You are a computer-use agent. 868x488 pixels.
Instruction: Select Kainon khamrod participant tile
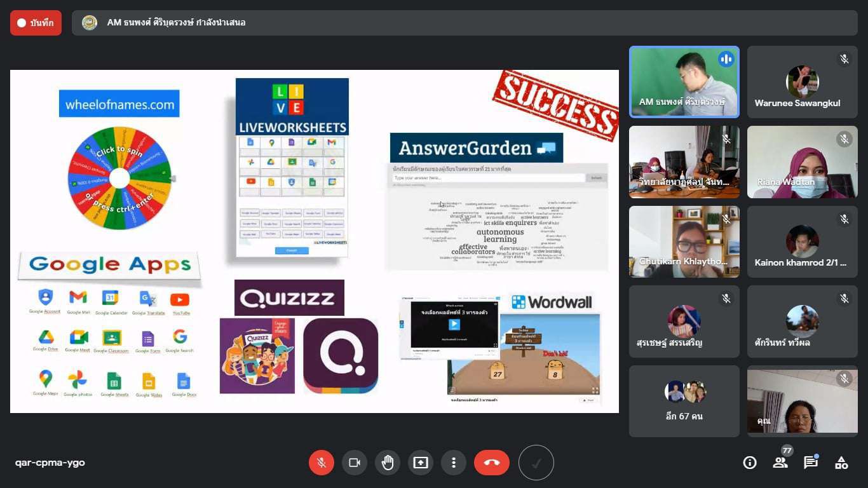pos(802,241)
